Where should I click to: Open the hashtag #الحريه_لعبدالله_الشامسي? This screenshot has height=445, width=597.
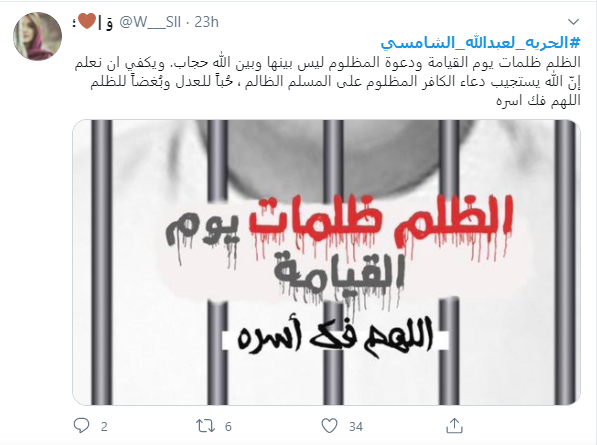(x=480, y=43)
